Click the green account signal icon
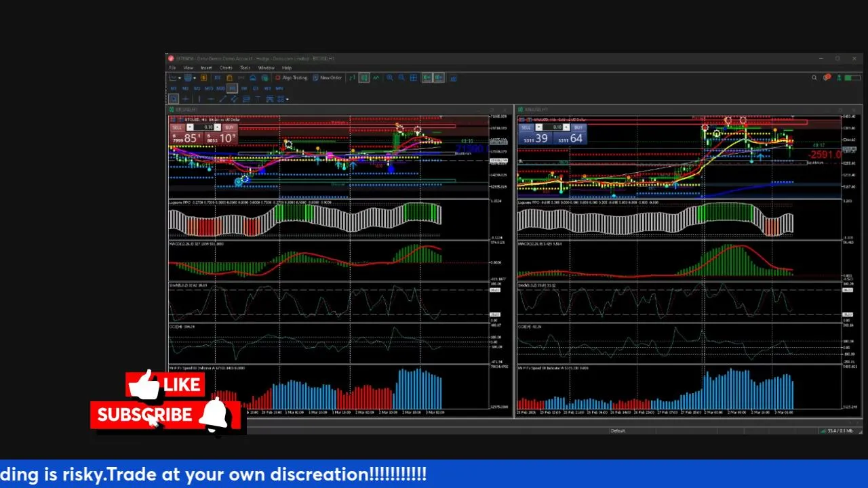868x488 pixels. pos(838,78)
